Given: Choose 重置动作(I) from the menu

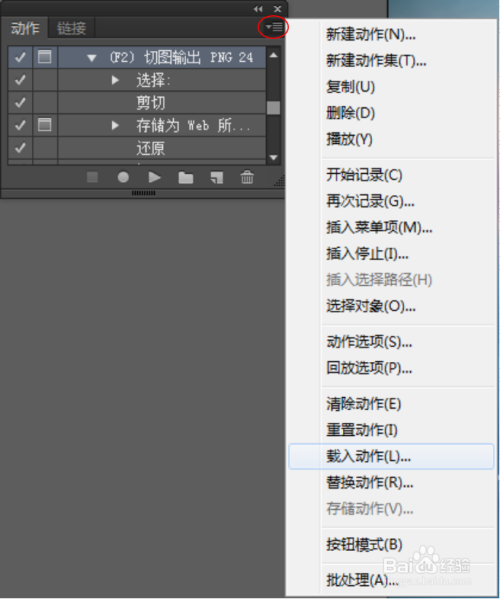Looking at the screenshot, I should click(x=392, y=431).
